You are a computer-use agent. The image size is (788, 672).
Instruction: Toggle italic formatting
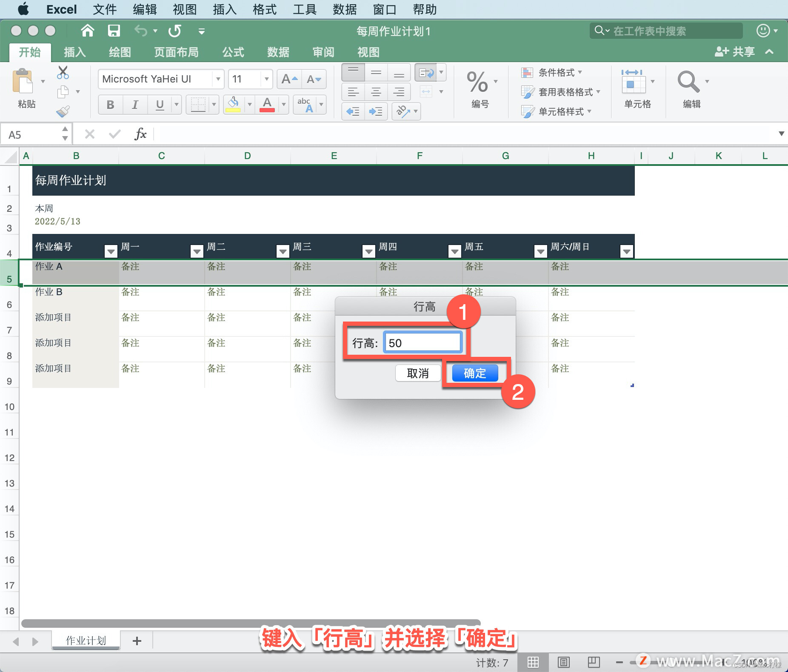click(135, 105)
